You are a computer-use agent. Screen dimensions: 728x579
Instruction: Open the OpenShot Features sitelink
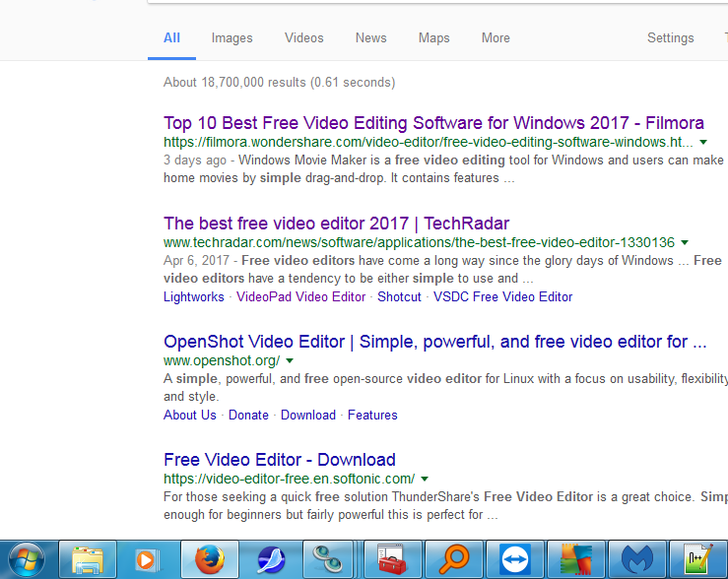click(x=372, y=416)
